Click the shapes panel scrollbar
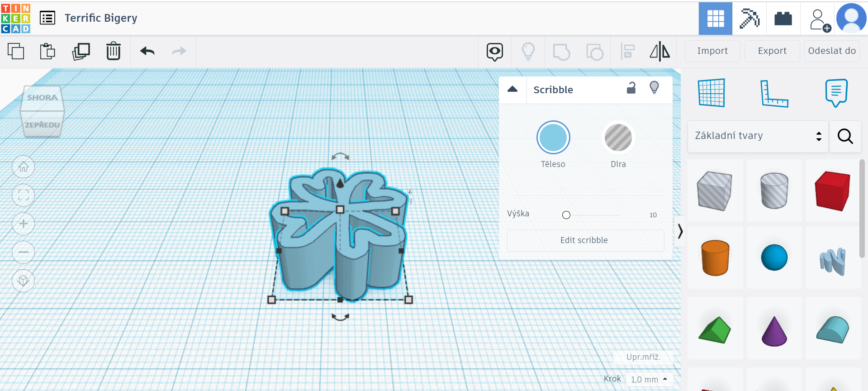This screenshot has width=868, height=391. pyautogui.click(x=862, y=208)
